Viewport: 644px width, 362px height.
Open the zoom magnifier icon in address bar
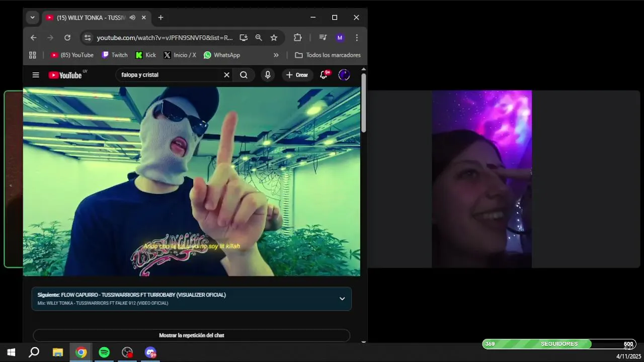point(259,38)
